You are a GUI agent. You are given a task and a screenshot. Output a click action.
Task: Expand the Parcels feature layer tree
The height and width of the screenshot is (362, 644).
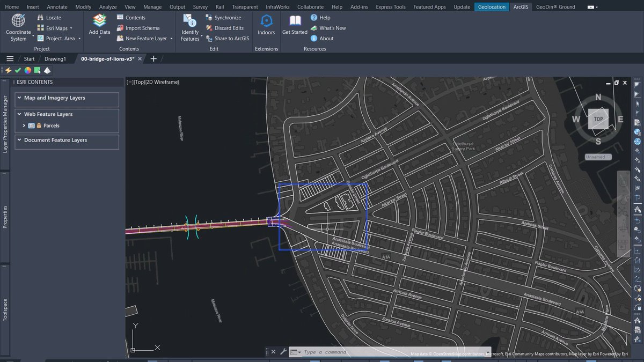24,125
